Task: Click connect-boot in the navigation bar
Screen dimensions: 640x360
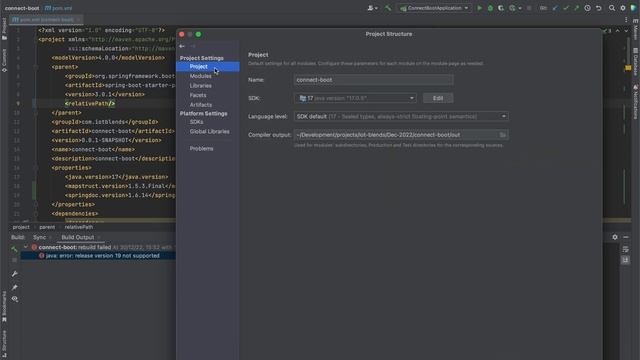Action: 22,8
